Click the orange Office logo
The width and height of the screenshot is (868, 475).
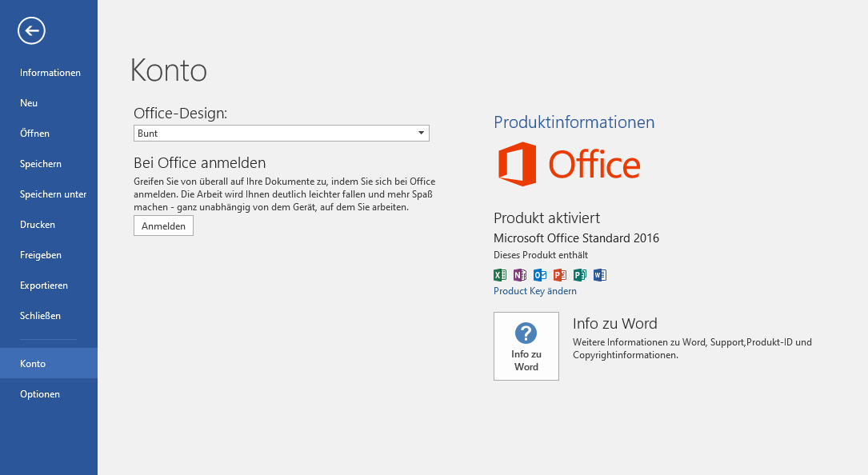[x=569, y=165]
